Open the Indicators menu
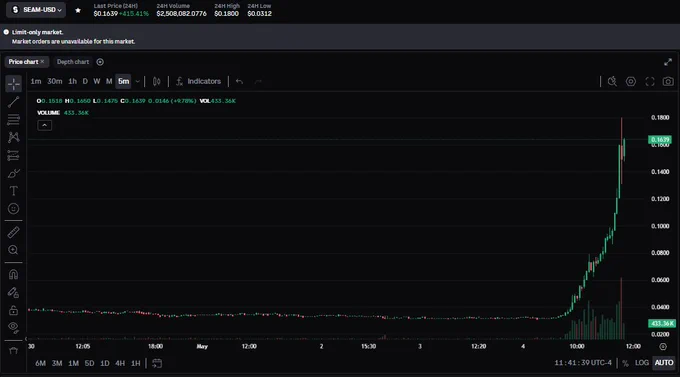Screen dimensions: 680x377 coord(199,81)
